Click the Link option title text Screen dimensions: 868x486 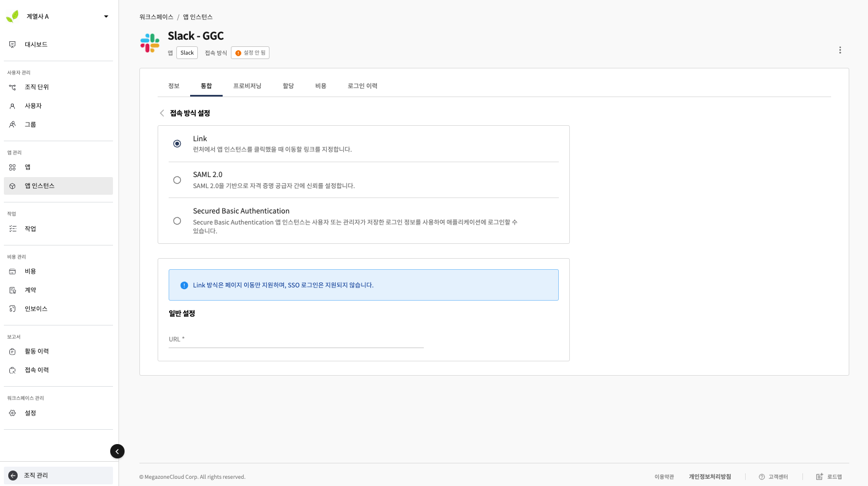200,139
